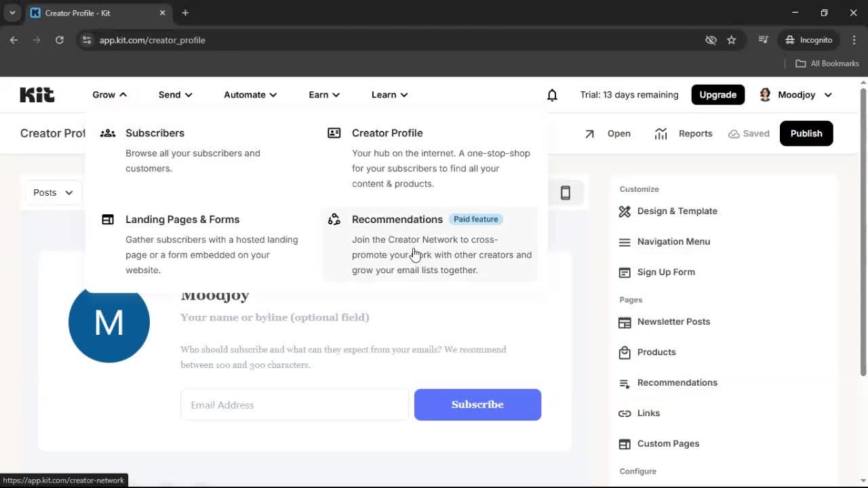Switch to mobile preview
The height and width of the screenshot is (488, 868).
tap(566, 192)
